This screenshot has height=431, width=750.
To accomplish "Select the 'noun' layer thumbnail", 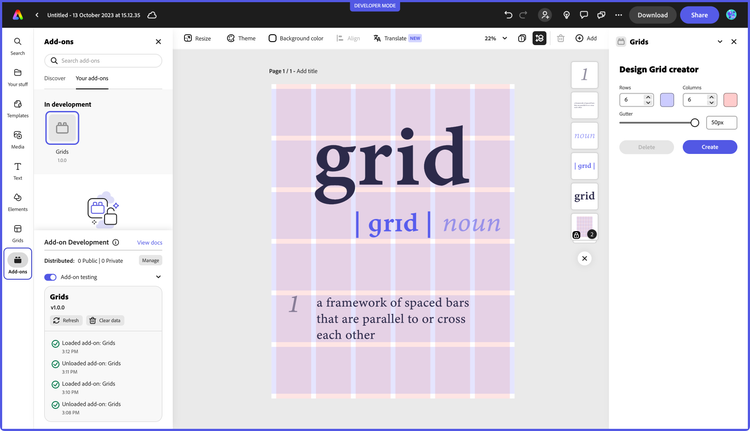I will (584, 135).
